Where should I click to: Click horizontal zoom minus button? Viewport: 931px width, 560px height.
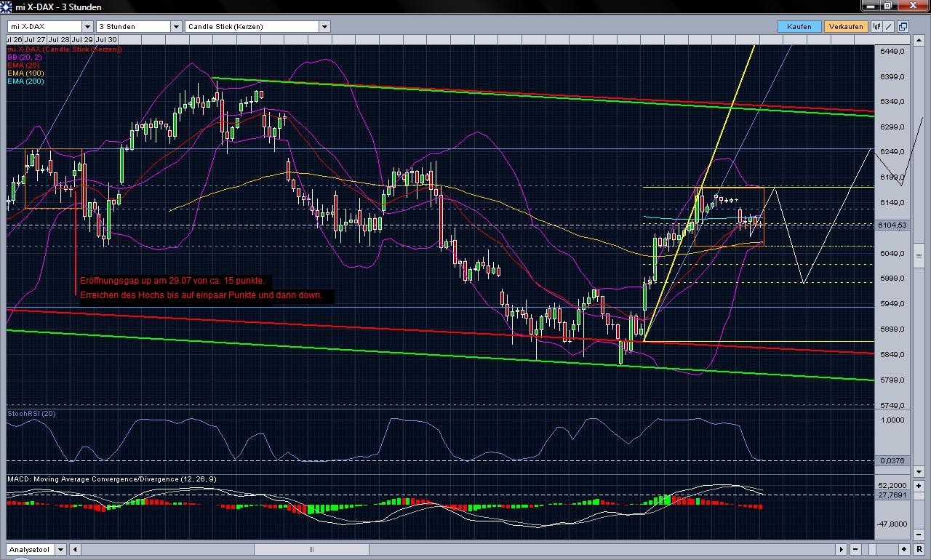[x=855, y=549]
